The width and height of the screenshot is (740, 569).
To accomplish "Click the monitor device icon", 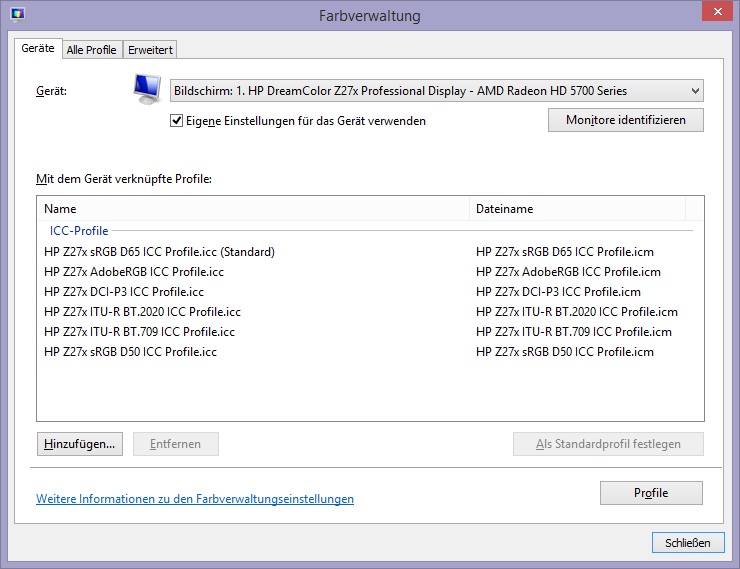I will click(147, 92).
